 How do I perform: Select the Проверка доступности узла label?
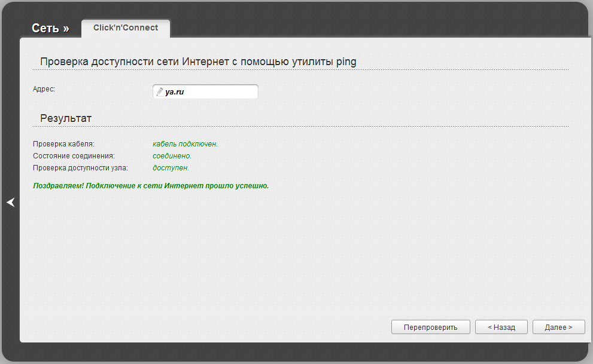click(80, 168)
